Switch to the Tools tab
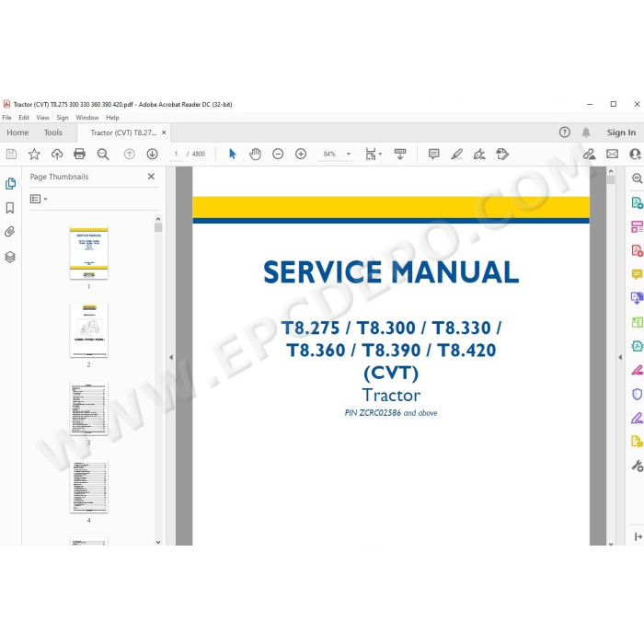This screenshot has height=644, width=644. pyautogui.click(x=53, y=132)
